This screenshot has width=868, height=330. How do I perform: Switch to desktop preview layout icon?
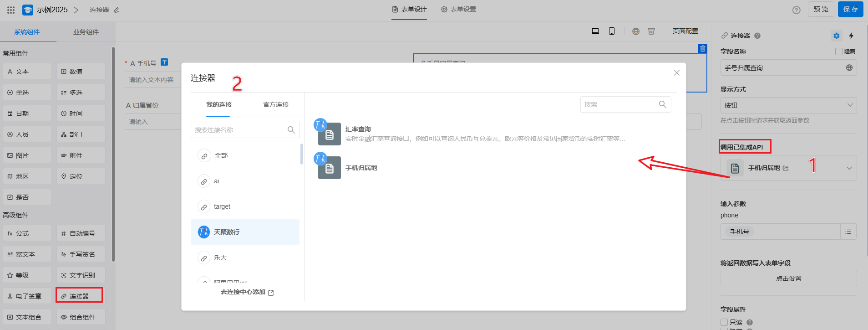click(x=595, y=31)
